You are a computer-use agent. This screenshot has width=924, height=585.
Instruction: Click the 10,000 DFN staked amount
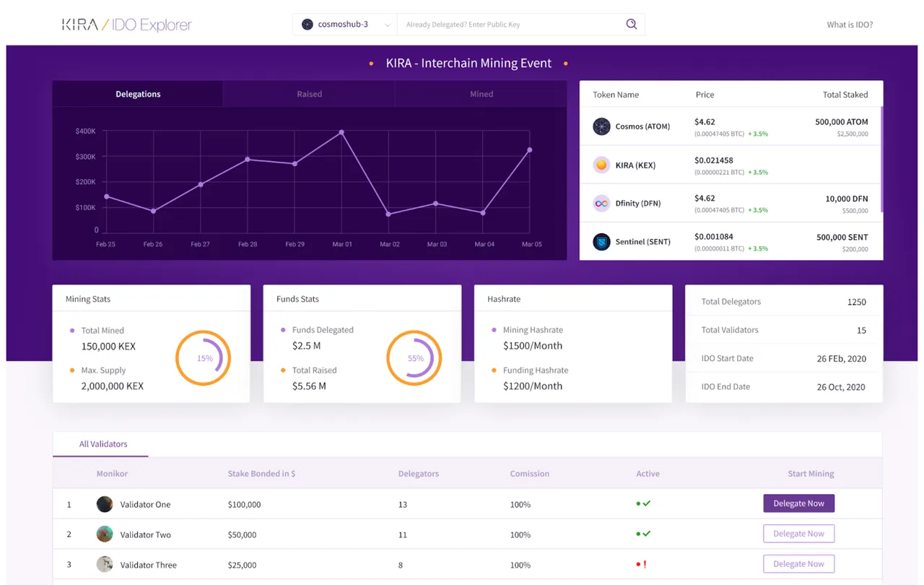(x=847, y=199)
